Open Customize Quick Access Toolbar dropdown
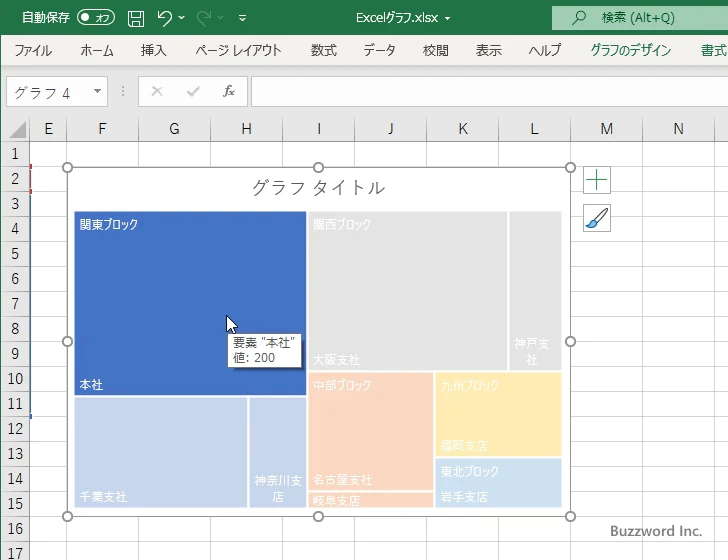The width and height of the screenshot is (728, 560). pos(242,18)
